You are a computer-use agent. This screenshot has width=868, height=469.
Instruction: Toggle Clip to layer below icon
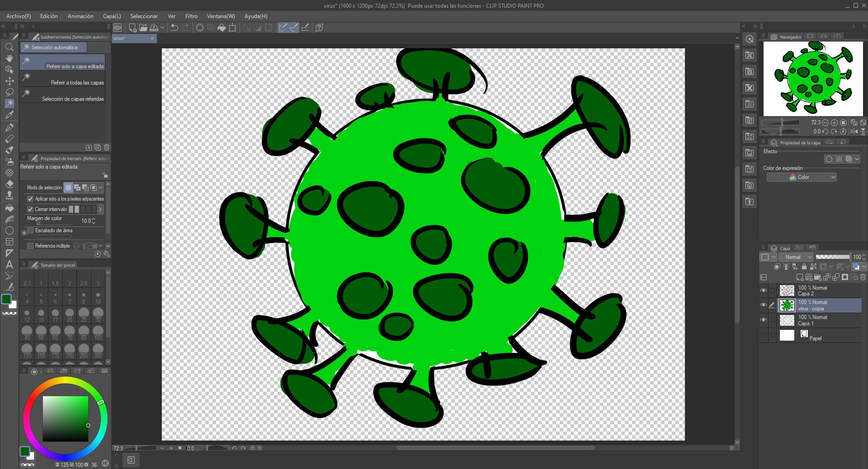point(777,267)
